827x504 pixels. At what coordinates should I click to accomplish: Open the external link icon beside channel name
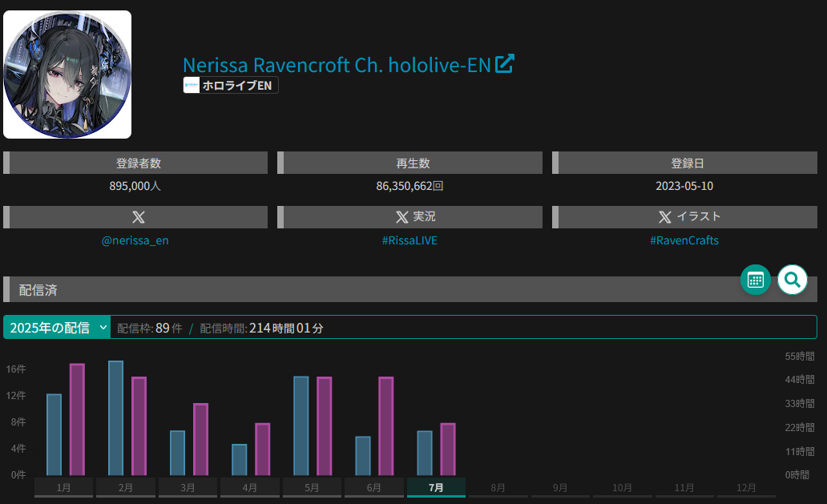tap(504, 64)
